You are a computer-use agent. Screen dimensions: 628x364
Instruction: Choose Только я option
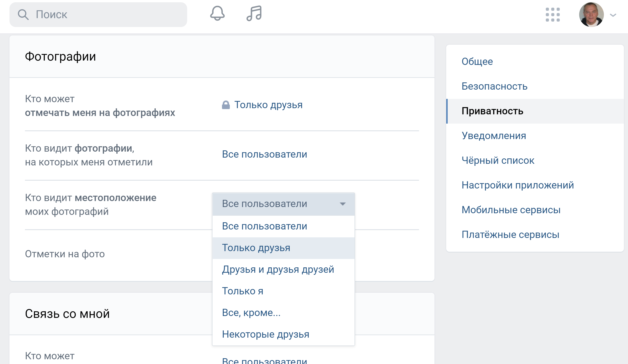pos(283,291)
